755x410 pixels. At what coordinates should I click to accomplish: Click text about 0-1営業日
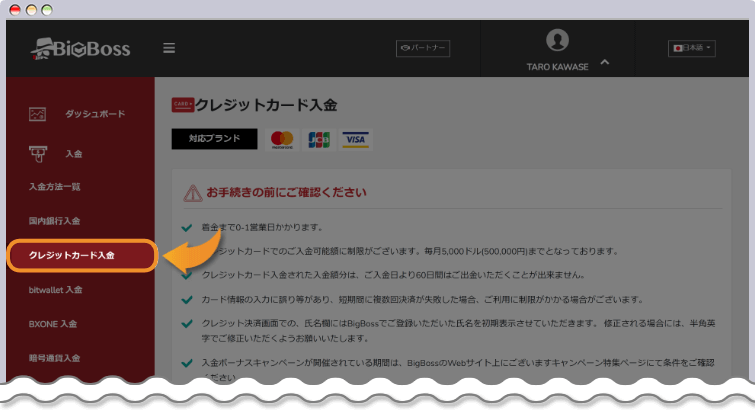point(262,227)
